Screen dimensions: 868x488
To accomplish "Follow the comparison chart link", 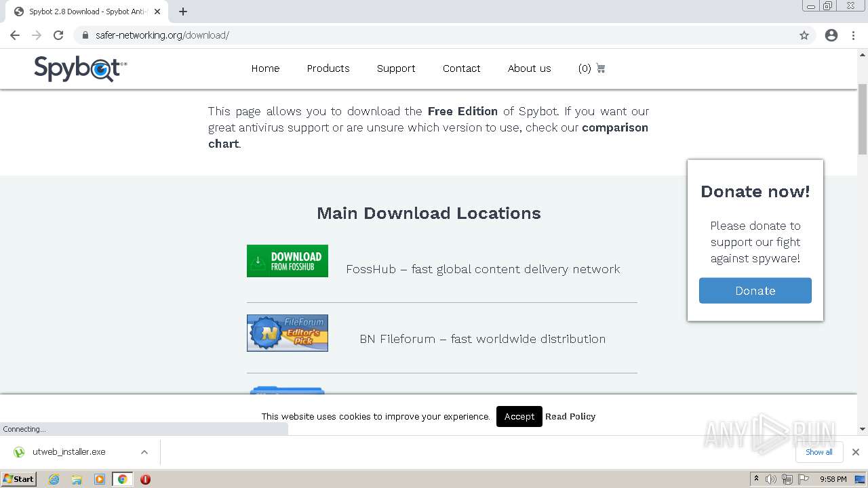I will click(428, 136).
